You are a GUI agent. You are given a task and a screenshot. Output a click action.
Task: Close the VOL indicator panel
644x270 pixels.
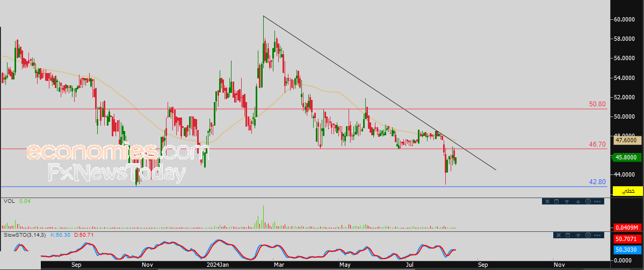pyautogui.click(x=547, y=201)
